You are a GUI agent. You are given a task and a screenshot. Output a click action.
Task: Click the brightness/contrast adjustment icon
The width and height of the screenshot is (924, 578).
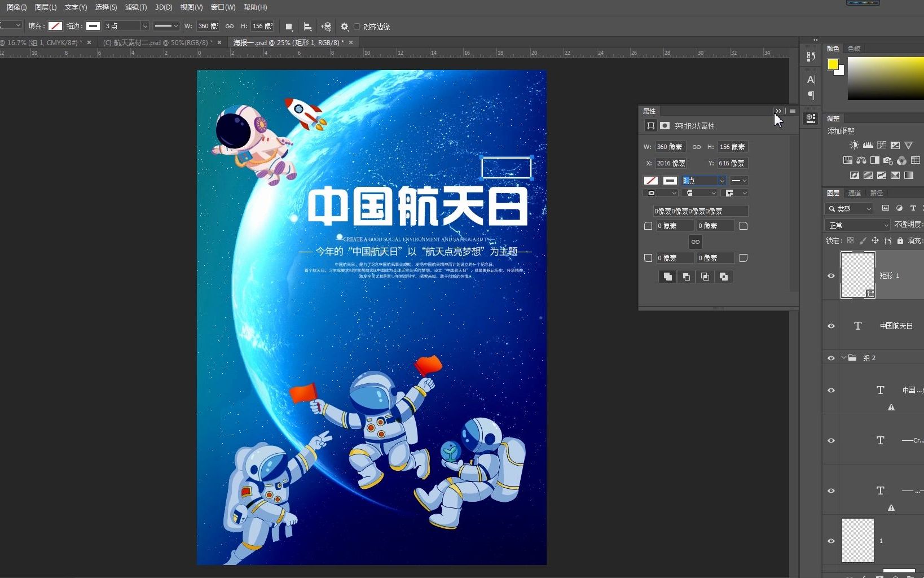854,145
